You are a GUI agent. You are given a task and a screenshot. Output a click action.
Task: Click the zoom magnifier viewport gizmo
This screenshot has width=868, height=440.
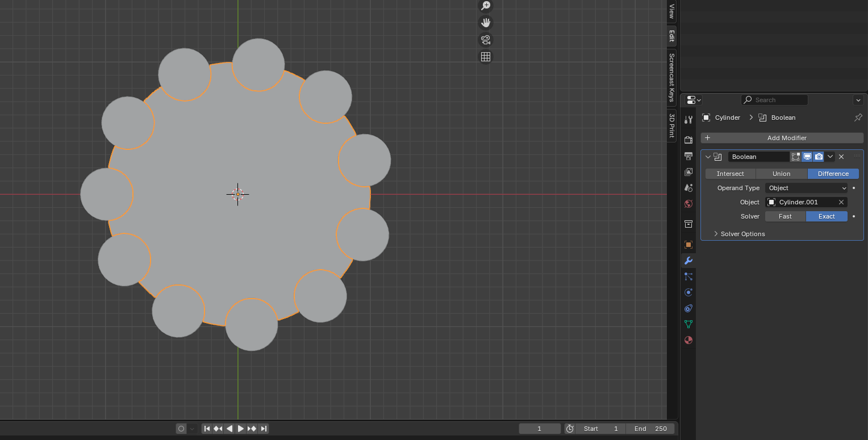click(486, 6)
